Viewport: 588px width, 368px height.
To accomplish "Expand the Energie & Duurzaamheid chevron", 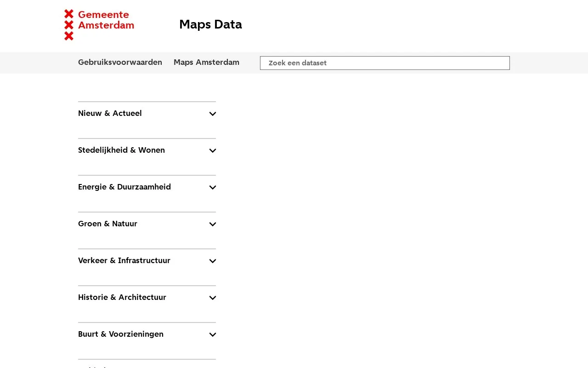I will coord(213,187).
